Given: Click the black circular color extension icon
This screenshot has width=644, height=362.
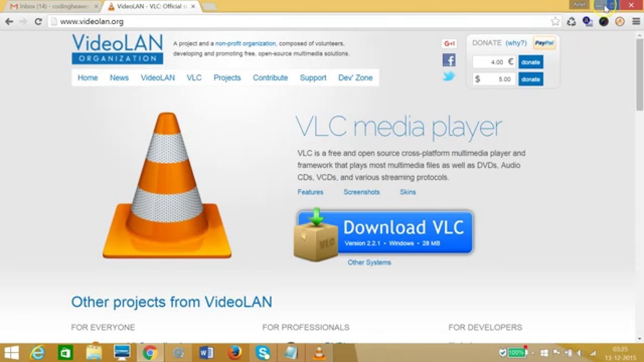Looking at the screenshot, I should point(604,22).
